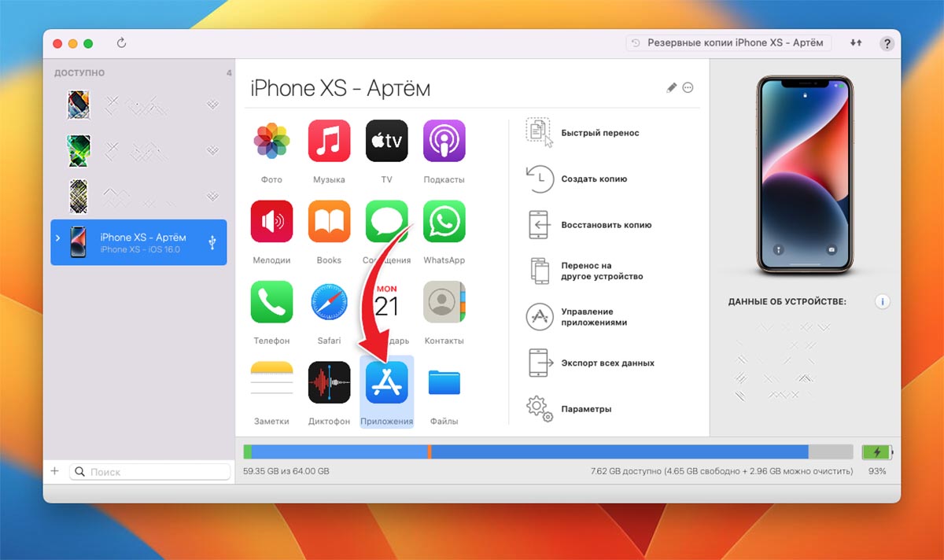Click the storage usage bar

[x=548, y=452]
